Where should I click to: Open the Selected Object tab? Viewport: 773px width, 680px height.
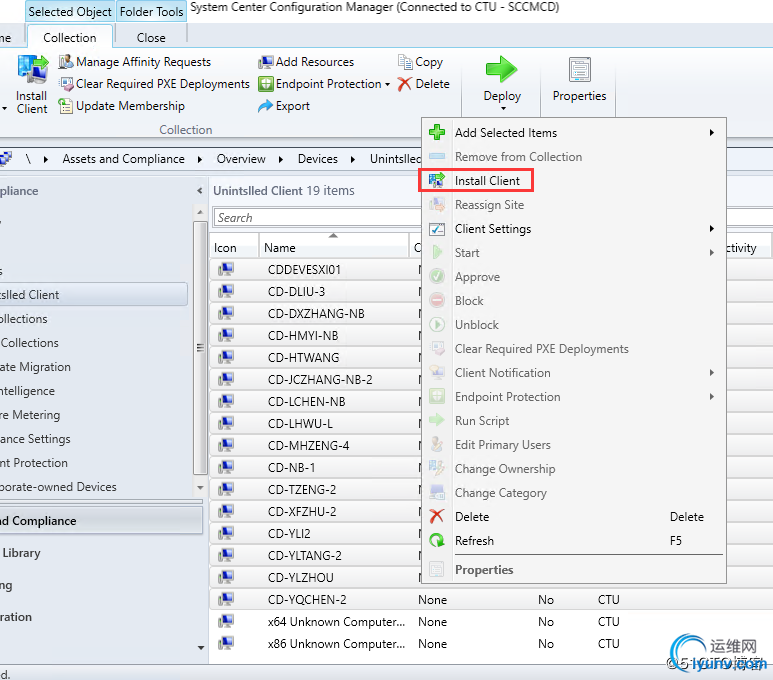[x=70, y=11]
